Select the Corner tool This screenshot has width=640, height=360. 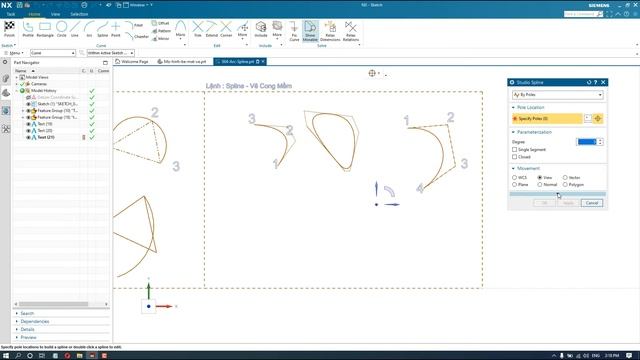point(226,29)
